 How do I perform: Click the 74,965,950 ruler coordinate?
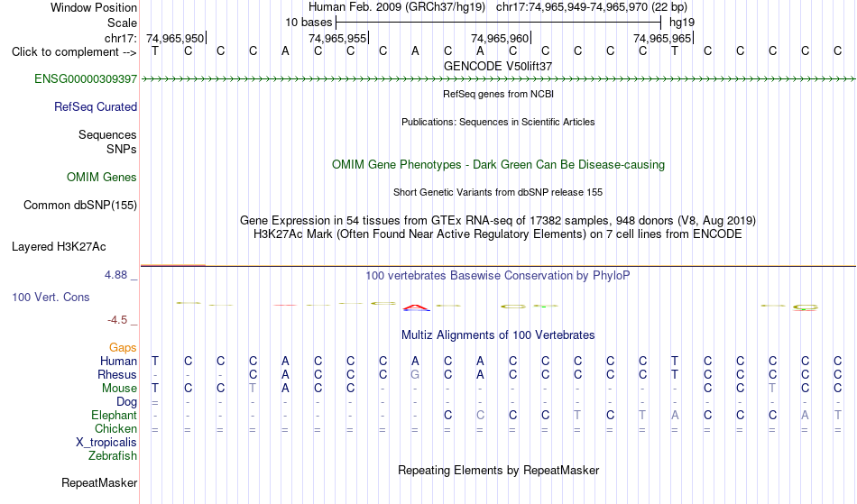click(175, 38)
